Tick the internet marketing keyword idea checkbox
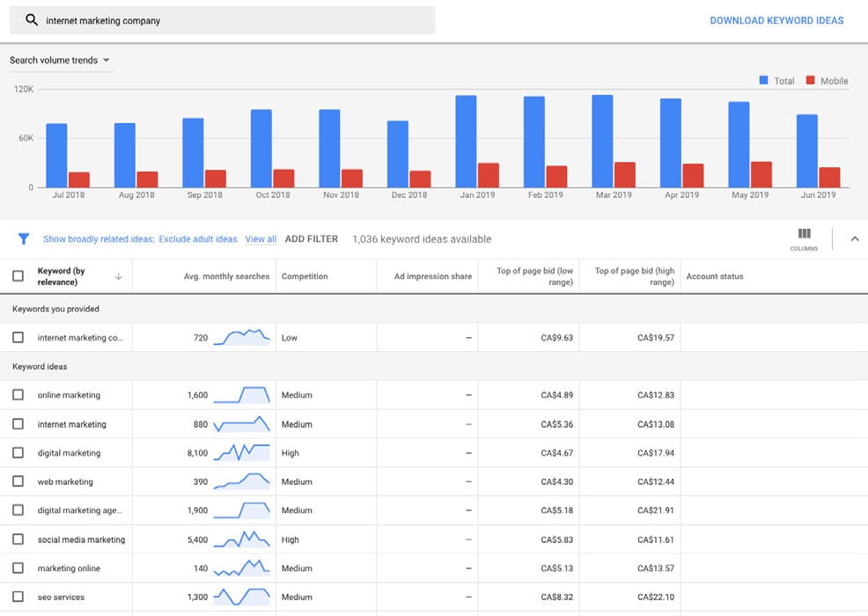This screenshot has height=616, width=868. (x=18, y=424)
